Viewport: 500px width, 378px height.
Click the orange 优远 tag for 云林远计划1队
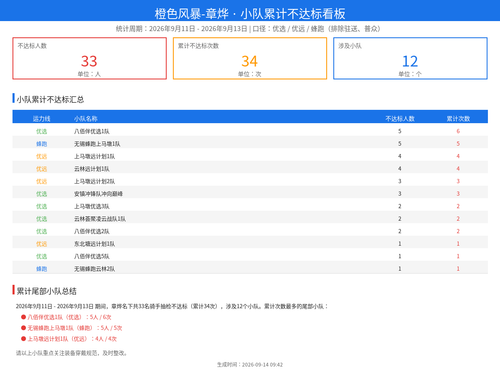[42, 169]
